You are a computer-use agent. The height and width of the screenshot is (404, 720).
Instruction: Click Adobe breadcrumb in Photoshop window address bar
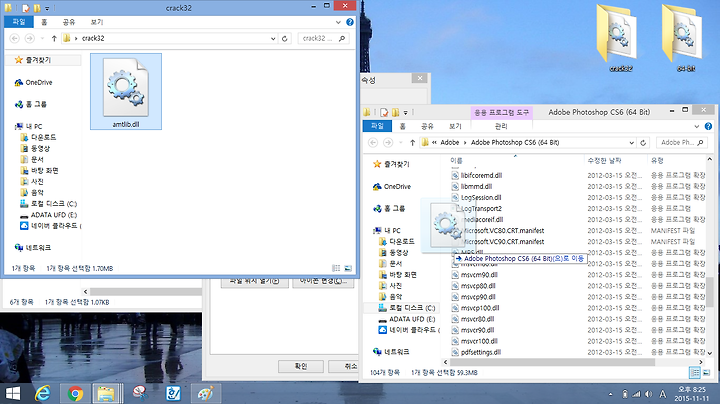pyautogui.click(x=450, y=143)
